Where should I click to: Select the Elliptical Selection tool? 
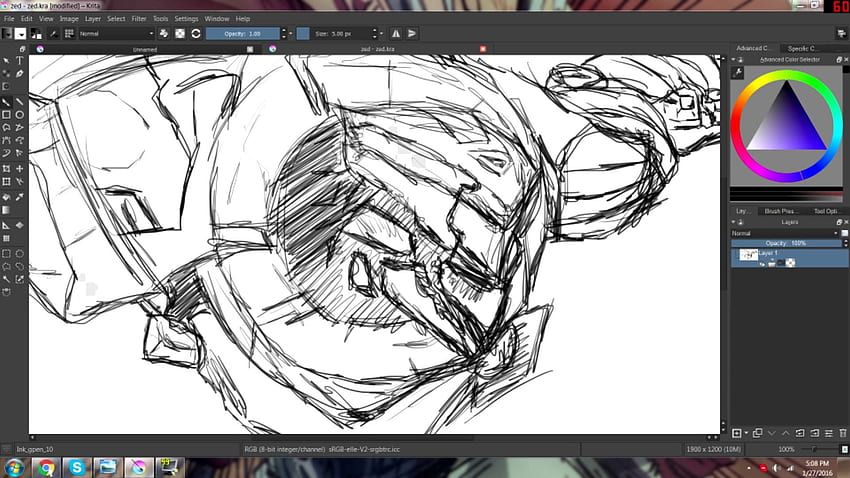pyautogui.click(x=20, y=254)
